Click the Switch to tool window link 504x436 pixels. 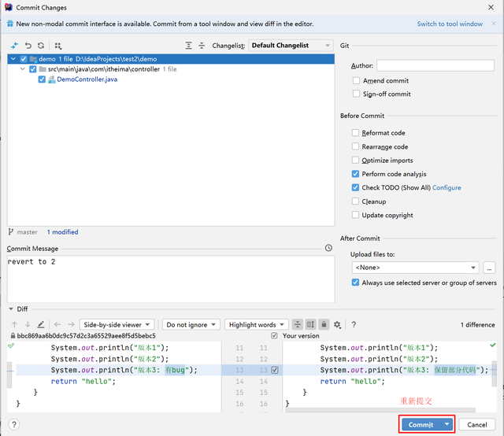450,24
